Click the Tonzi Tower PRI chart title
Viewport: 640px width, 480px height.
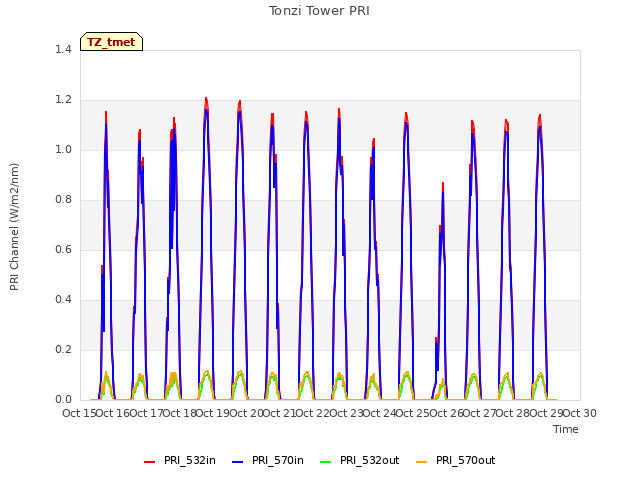(319, 11)
